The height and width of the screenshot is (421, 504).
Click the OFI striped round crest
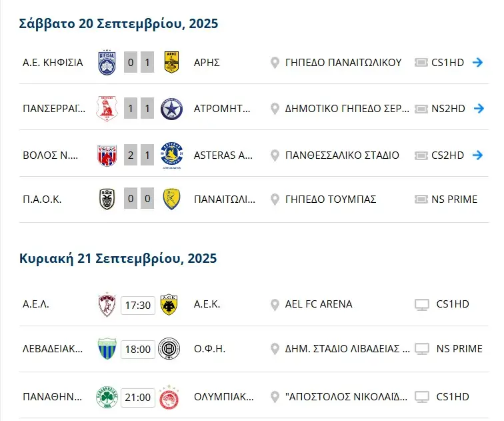(x=168, y=349)
